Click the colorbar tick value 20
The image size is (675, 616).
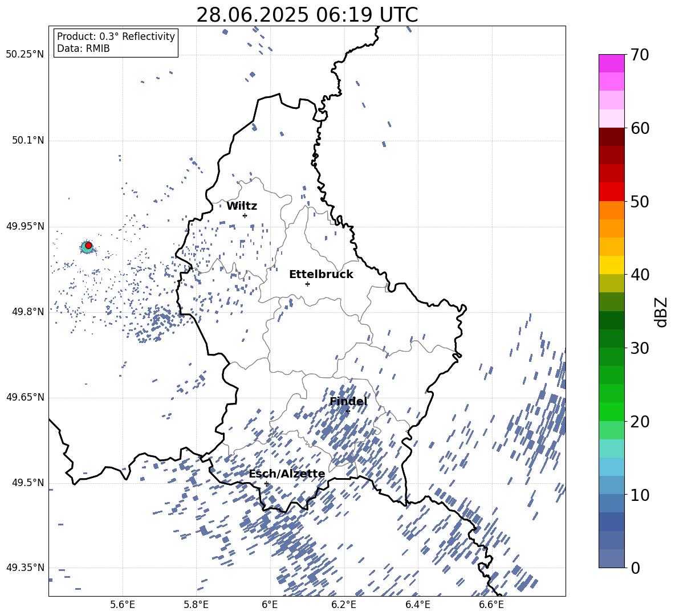coord(640,422)
